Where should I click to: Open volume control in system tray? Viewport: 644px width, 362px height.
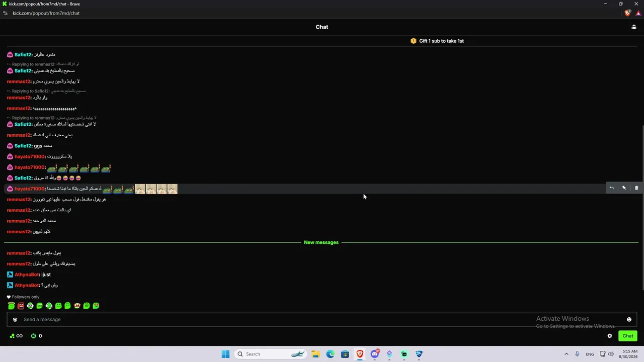tap(611, 354)
